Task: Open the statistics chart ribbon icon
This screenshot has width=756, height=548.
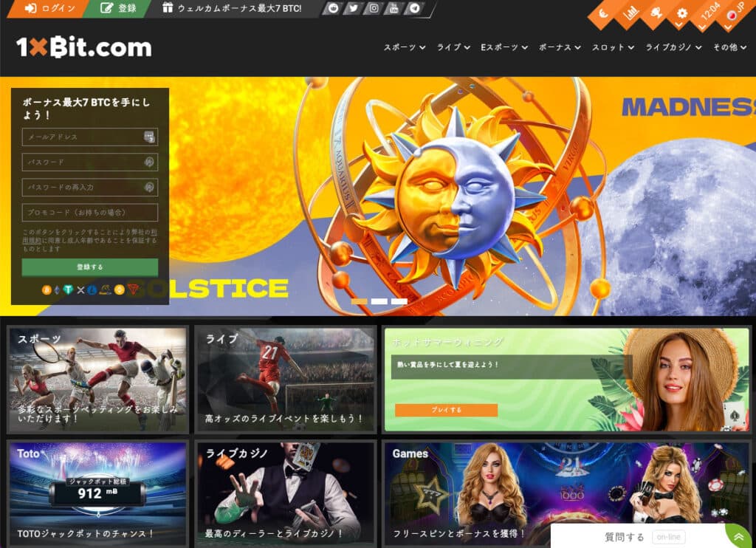Action: (630, 13)
